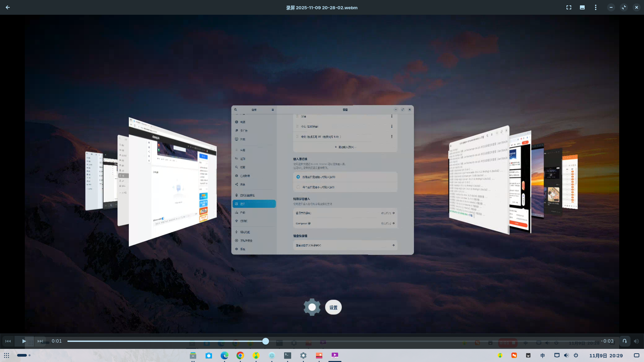Jump to the previous video

[8, 341]
